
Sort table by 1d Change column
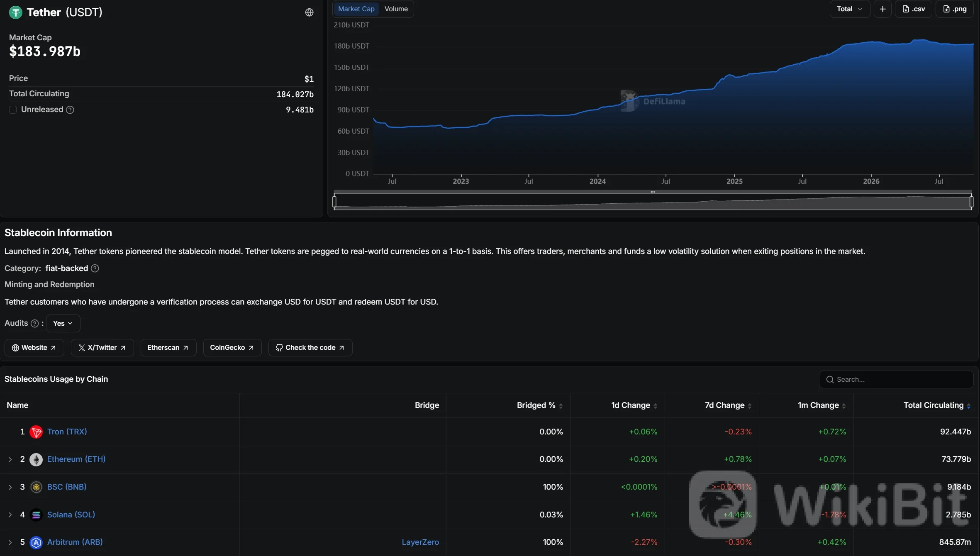click(634, 405)
